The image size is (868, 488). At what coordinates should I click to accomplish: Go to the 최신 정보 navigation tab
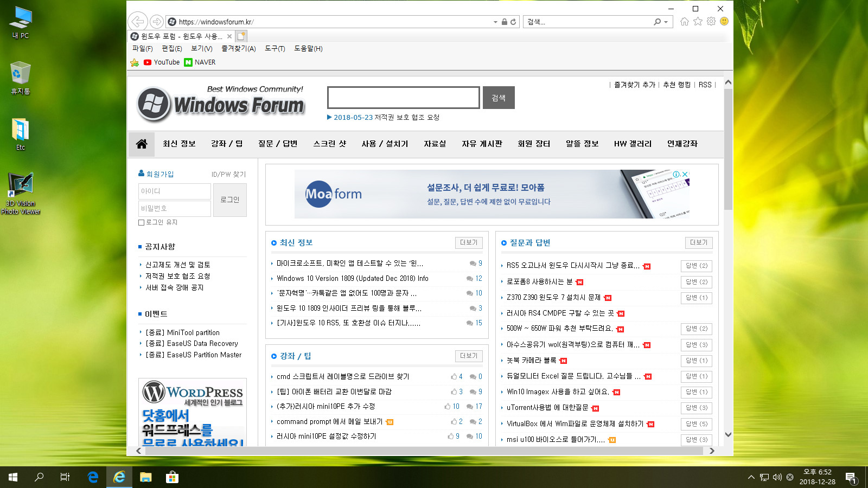[179, 144]
